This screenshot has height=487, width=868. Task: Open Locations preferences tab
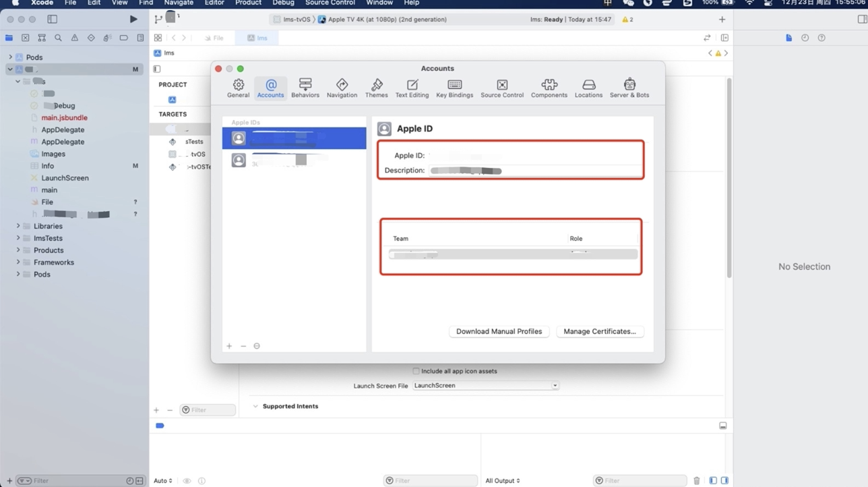pos(588,88)
